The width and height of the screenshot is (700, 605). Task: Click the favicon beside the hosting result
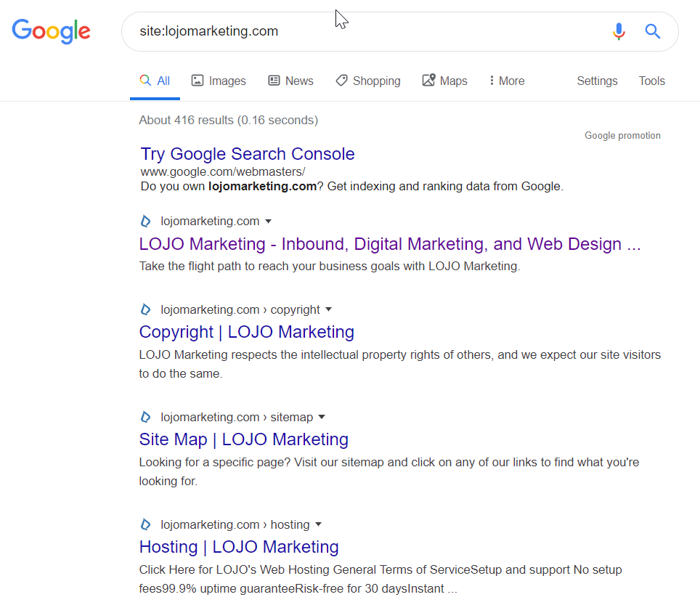pyautogui.click(x=145, y=524)
